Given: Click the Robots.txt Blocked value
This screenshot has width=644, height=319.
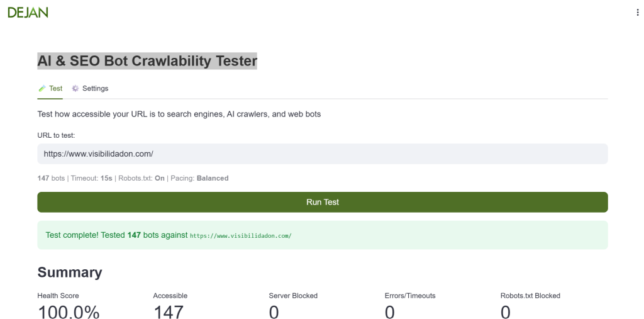Looking at the screenshot, I should [x=505, y=311].
